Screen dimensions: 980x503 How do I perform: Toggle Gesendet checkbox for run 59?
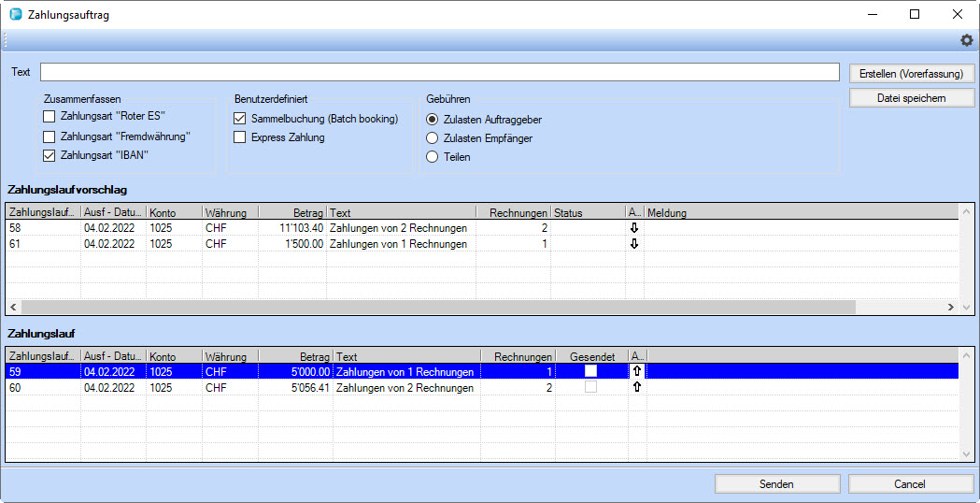tap(590, 371)
